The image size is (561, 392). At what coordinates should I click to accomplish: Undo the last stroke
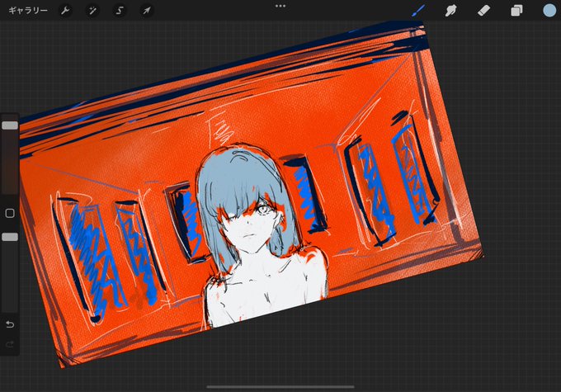click(10, 324)
